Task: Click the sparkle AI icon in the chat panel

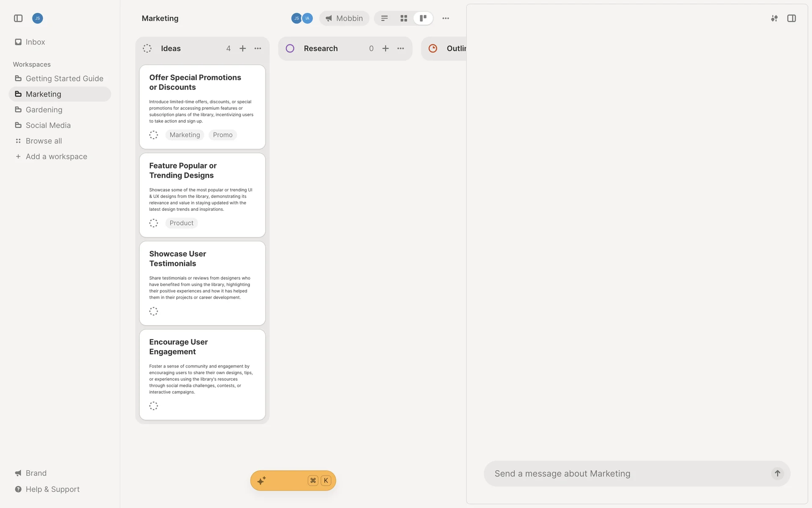Action: click(774, 18)
